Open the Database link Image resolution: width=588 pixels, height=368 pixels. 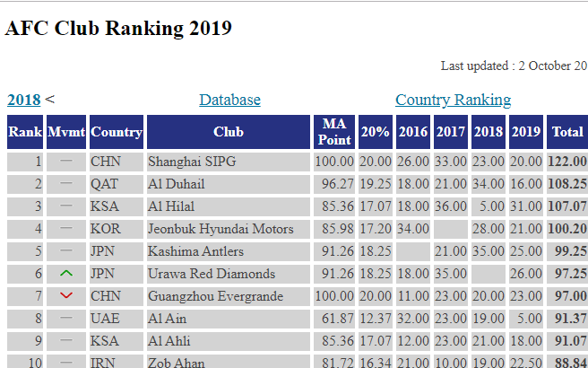point(229,100)
